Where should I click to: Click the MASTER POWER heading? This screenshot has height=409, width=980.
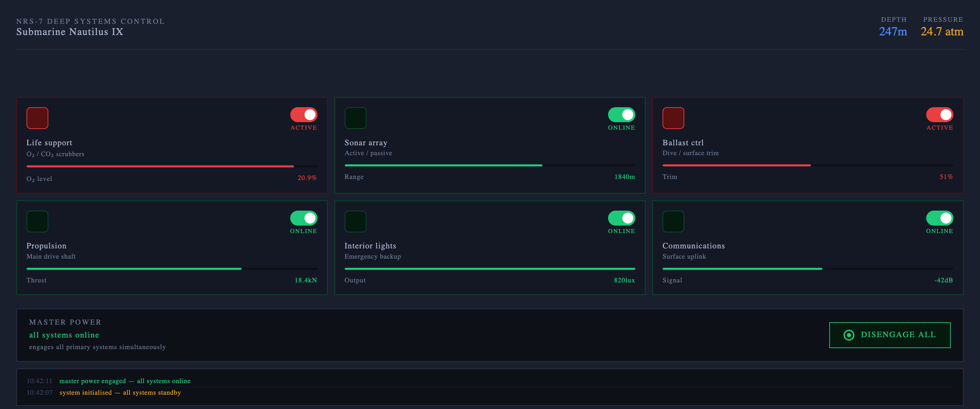tap(65, 322)
